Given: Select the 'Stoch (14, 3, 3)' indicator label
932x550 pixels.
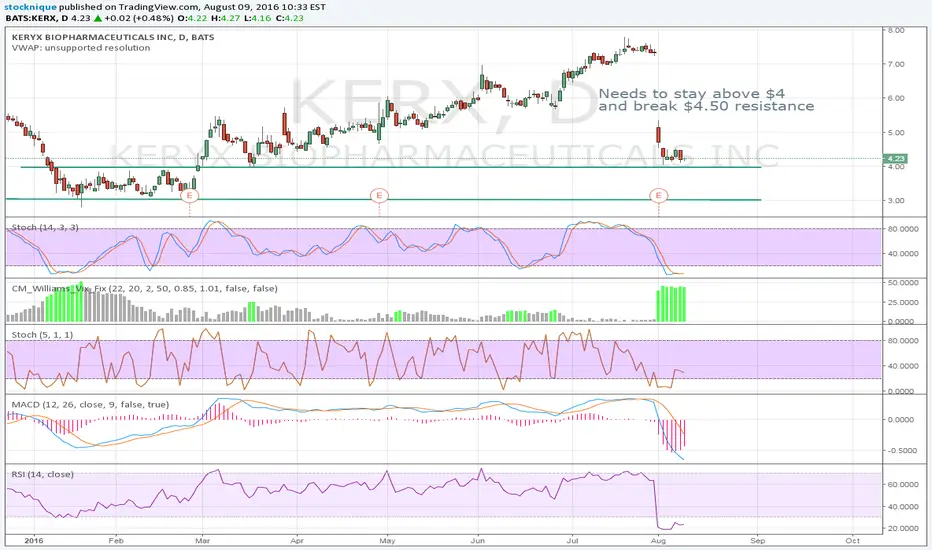Looking at the screenshot, I should [45, 227].
